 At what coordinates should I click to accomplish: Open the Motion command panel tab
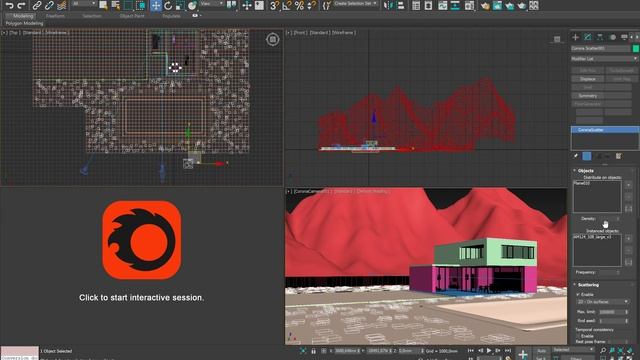[x=612, y=37]
